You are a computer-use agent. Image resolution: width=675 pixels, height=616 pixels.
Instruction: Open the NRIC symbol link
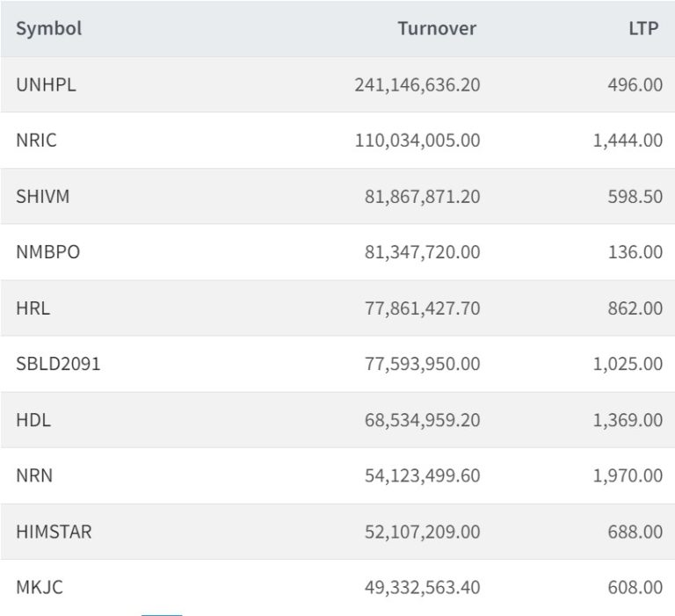pyautogui.click(x=36, y=140)
